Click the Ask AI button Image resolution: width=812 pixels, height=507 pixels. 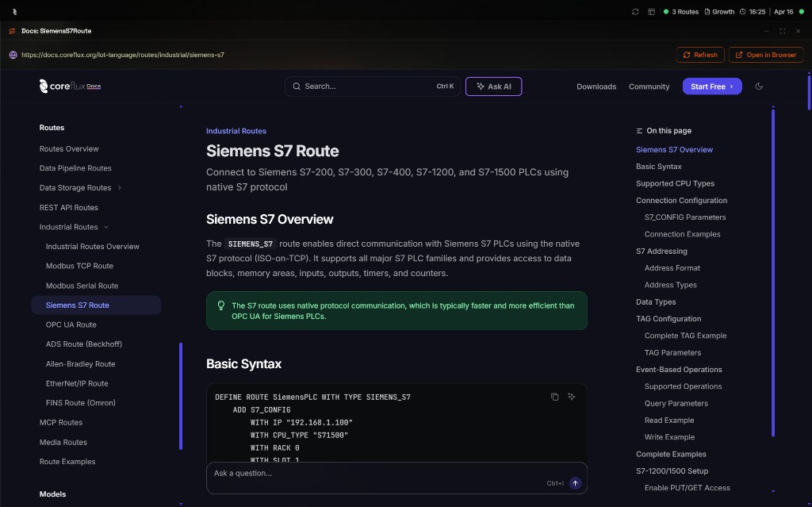493,86
